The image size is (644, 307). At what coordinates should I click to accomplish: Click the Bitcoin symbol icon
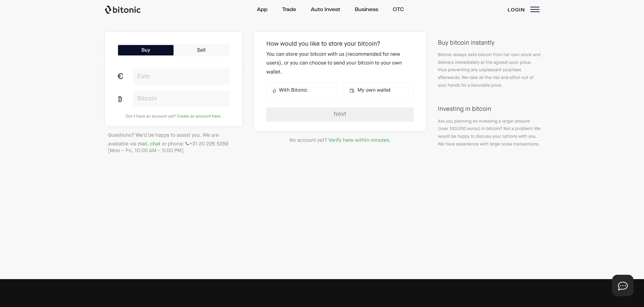click(x=120, y=99)
